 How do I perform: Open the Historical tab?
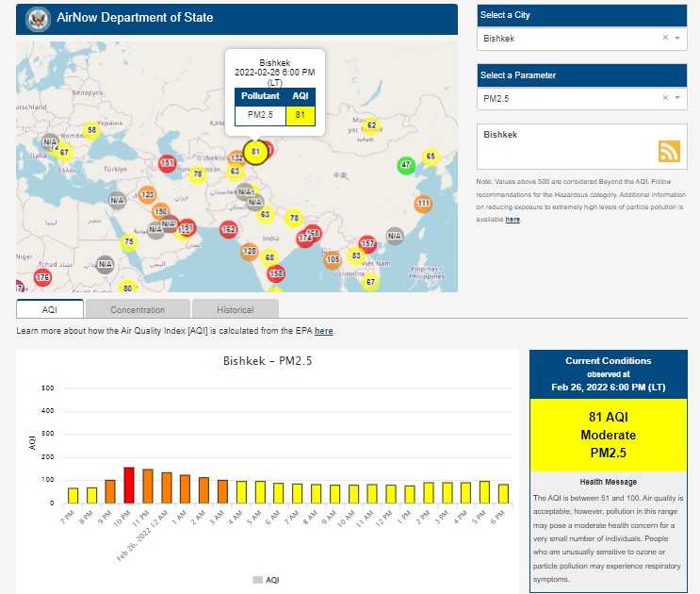pos(235,309)
